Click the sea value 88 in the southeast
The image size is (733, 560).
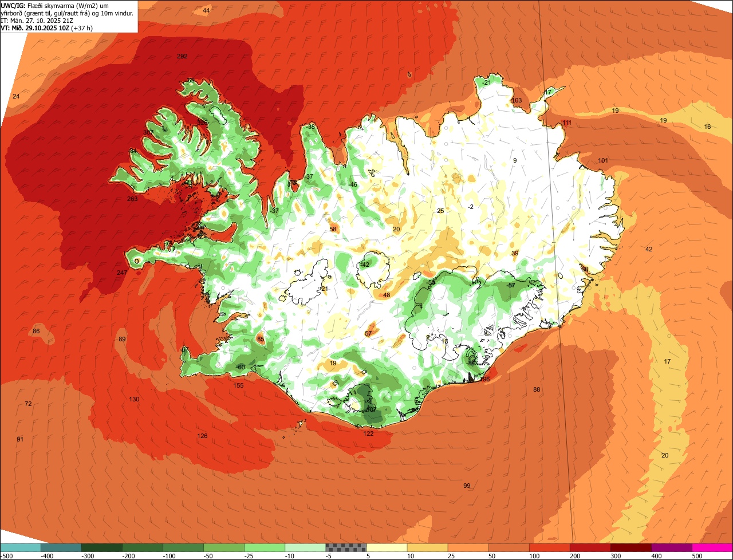537,389
